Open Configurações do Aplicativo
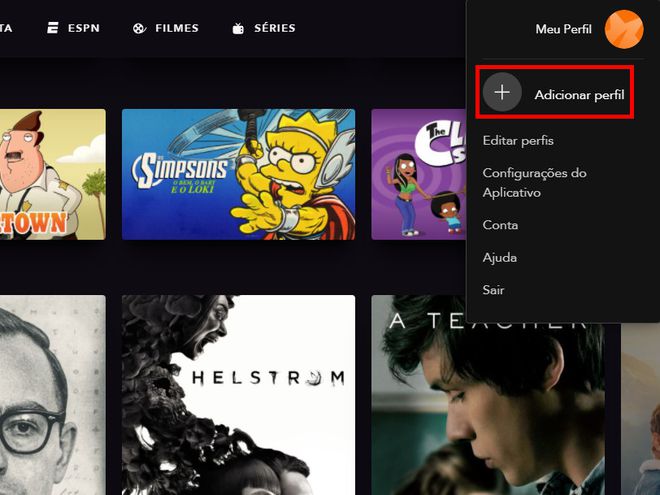 coord(535,183)
